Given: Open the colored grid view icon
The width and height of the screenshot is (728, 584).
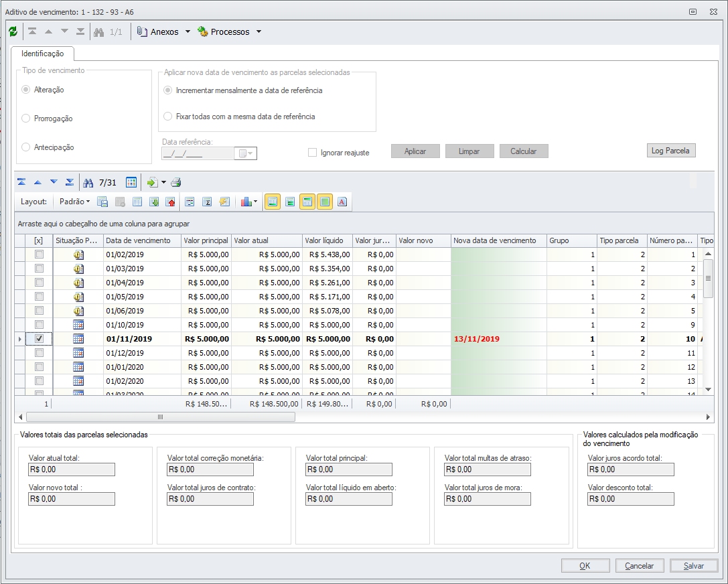Looking at the screenshot, I should (131, 182).
